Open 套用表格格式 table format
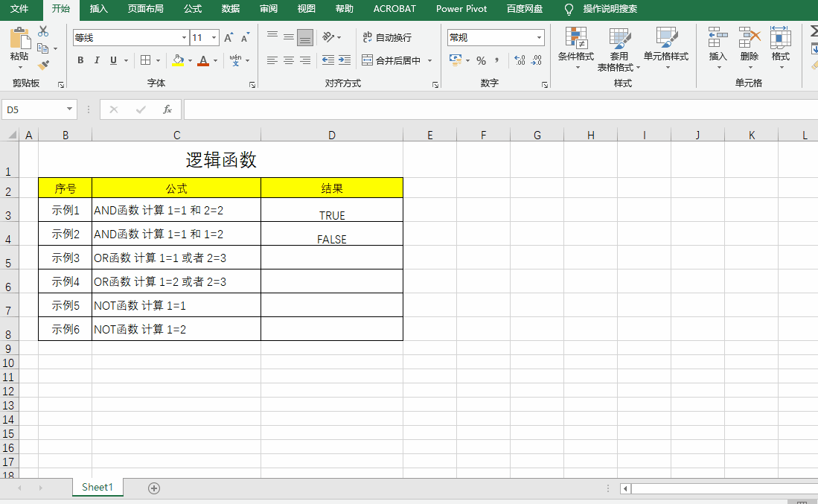The height and width of the screenshot is (504, 818). [619, 50]
